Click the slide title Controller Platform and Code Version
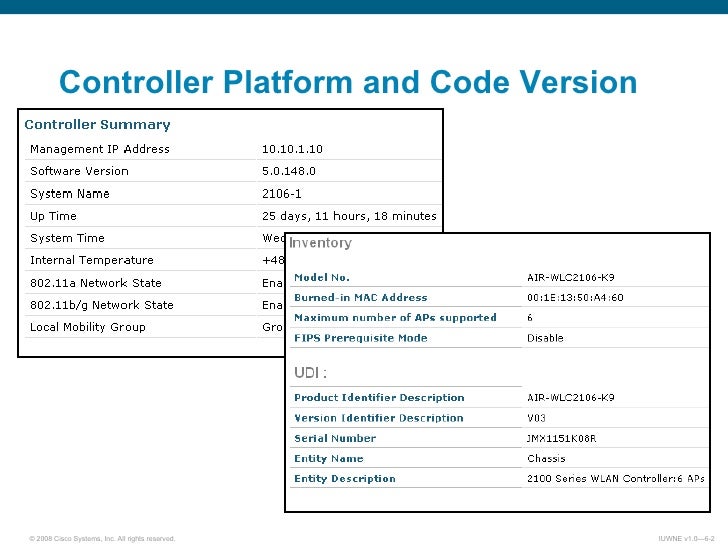This screenshot has height=546, width=728. 348,82
